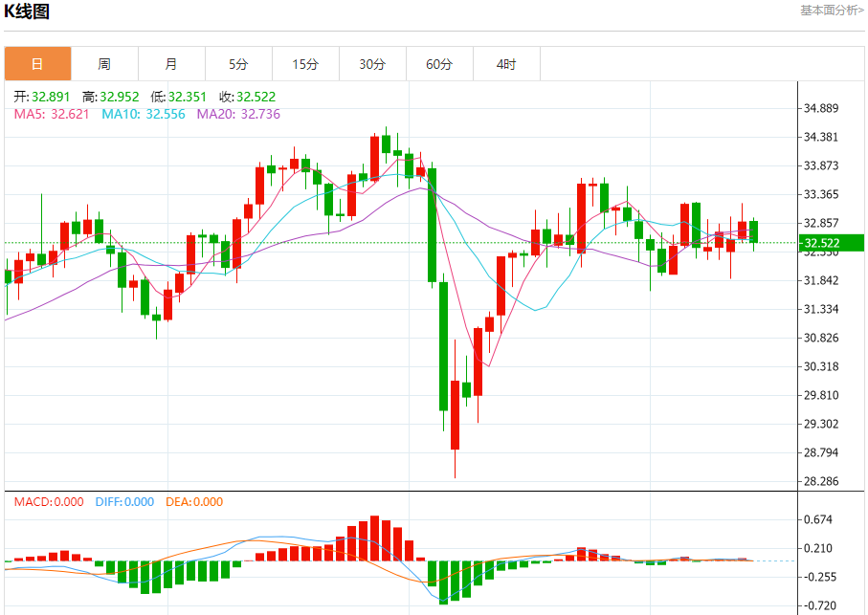868x615 pixels.
Task: Click the DEA indicator label
Action: 194,502
